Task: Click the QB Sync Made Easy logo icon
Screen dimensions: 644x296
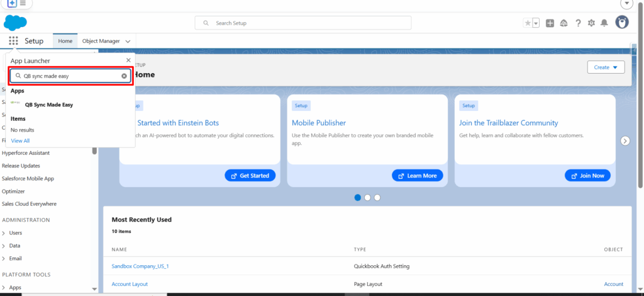Action: pos(16,103)
